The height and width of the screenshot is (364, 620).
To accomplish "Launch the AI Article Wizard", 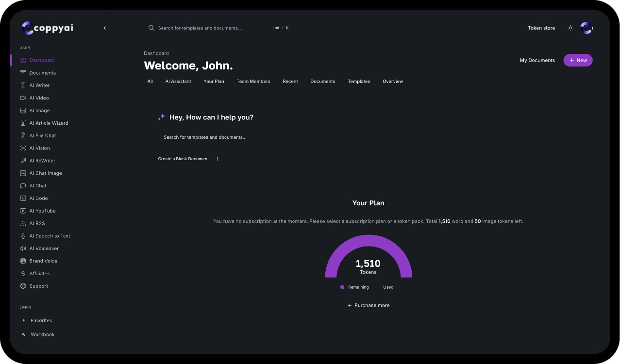I will click(48, 123).
